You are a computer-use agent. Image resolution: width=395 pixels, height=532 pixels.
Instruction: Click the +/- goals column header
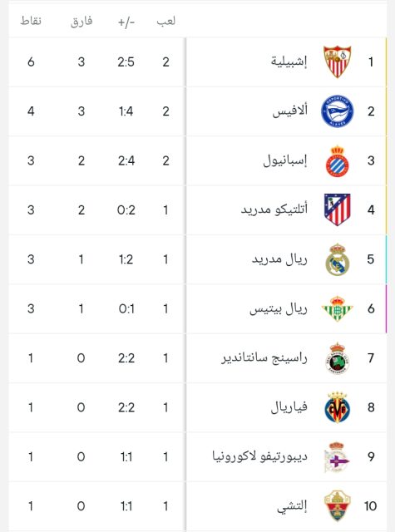[126, 22]
